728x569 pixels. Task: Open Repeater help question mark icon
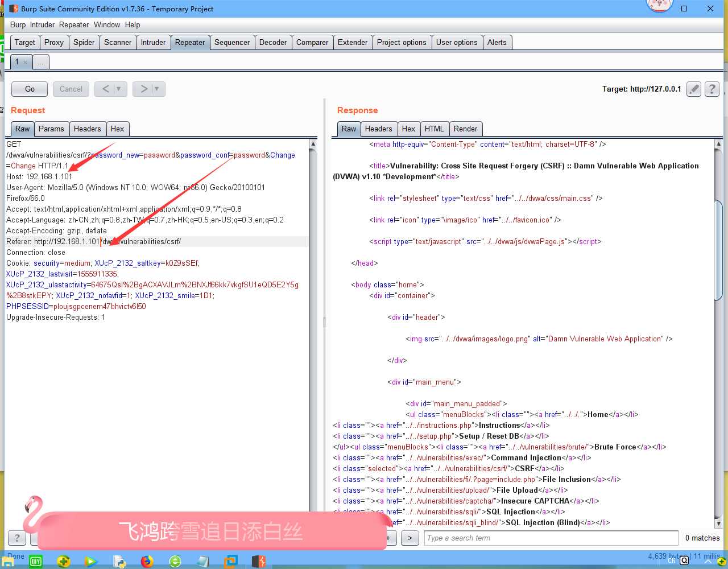coord(712,89)
